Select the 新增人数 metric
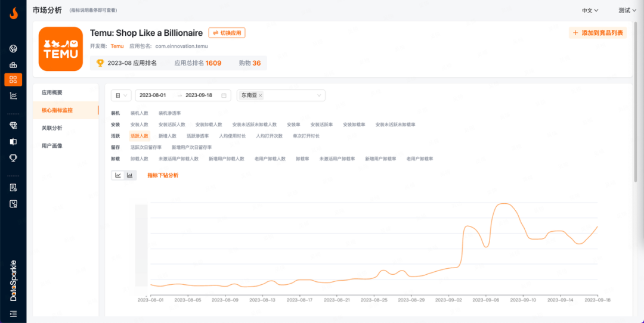Image resolution: width=644 pixels, height=323 pixels. [x=167, y=136]
